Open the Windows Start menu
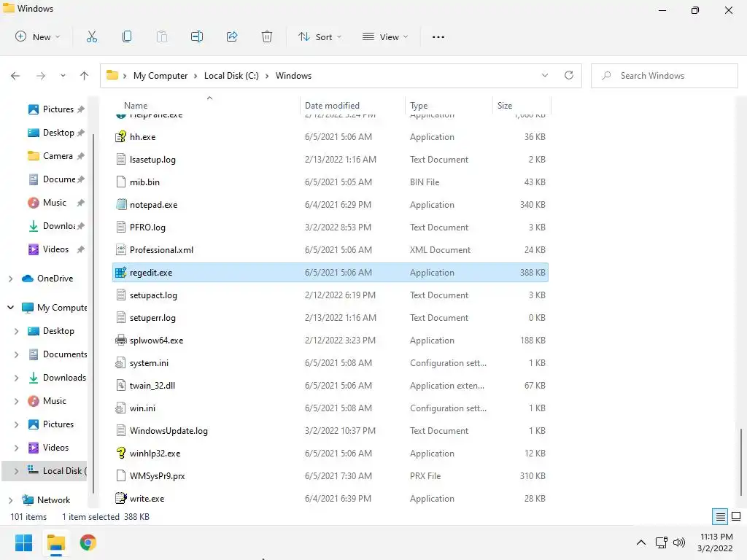747x560 pixels. tap(23, 542)
